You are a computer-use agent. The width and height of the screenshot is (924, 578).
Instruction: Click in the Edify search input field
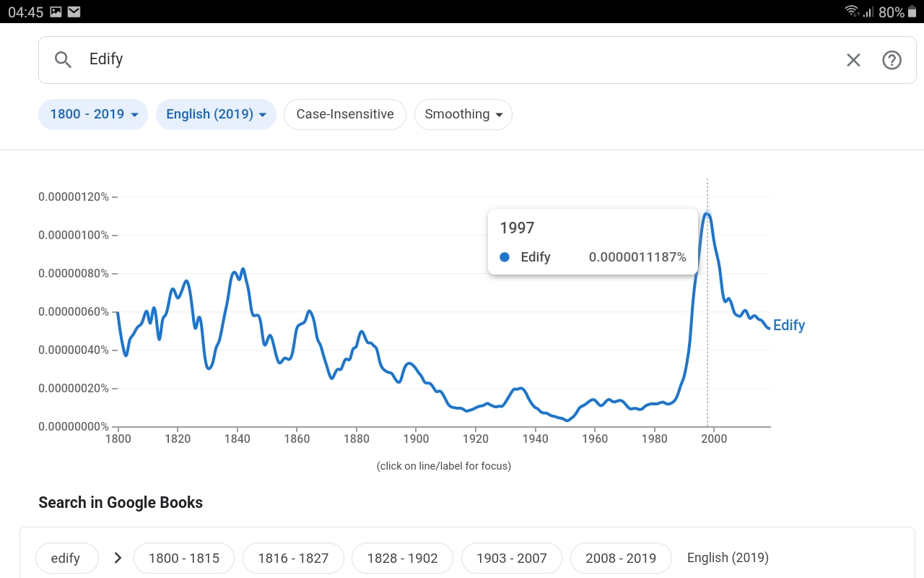click(x=433, y=60)
